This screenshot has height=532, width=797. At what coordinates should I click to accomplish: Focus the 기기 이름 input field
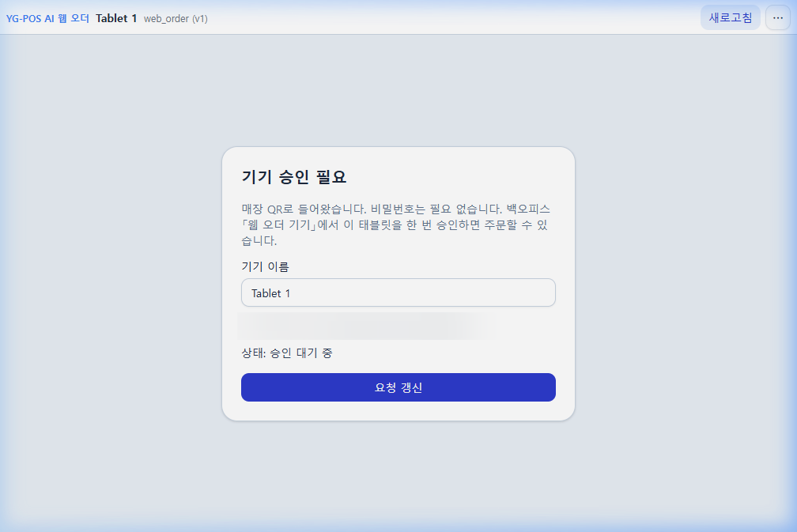pos(398,292)
